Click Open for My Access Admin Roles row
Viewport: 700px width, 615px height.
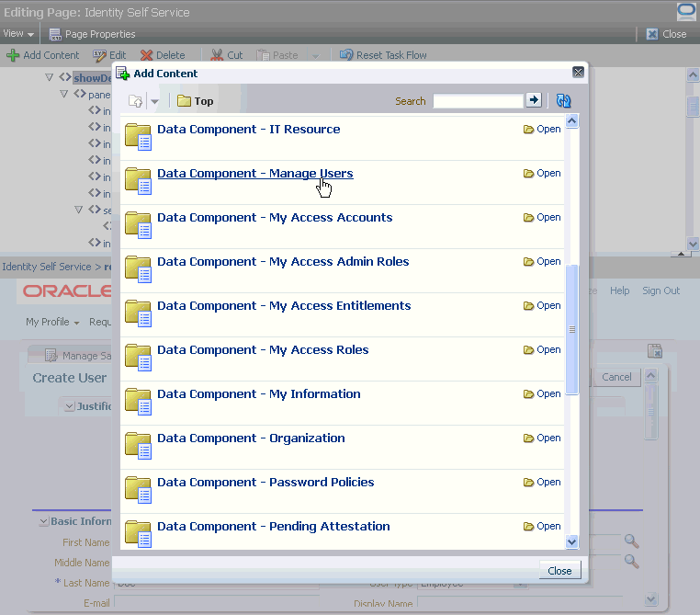pos(542,262)
